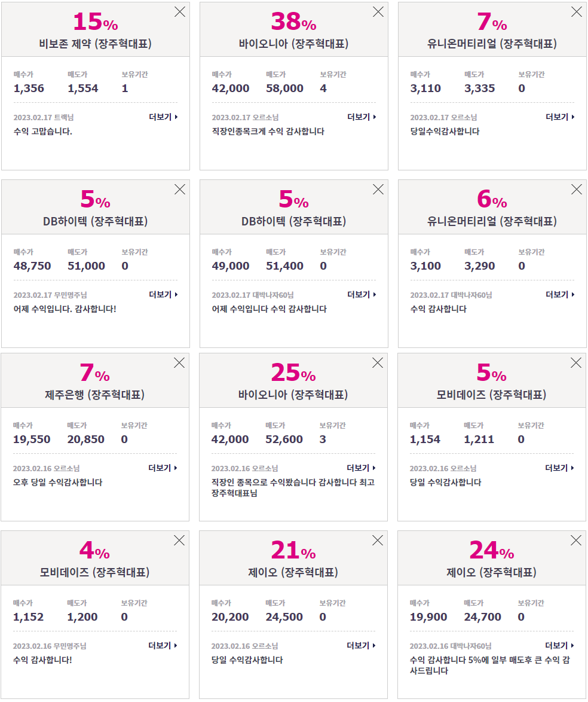Dismiss the 7% 유니온머티리얼 card

pos(577,12)
